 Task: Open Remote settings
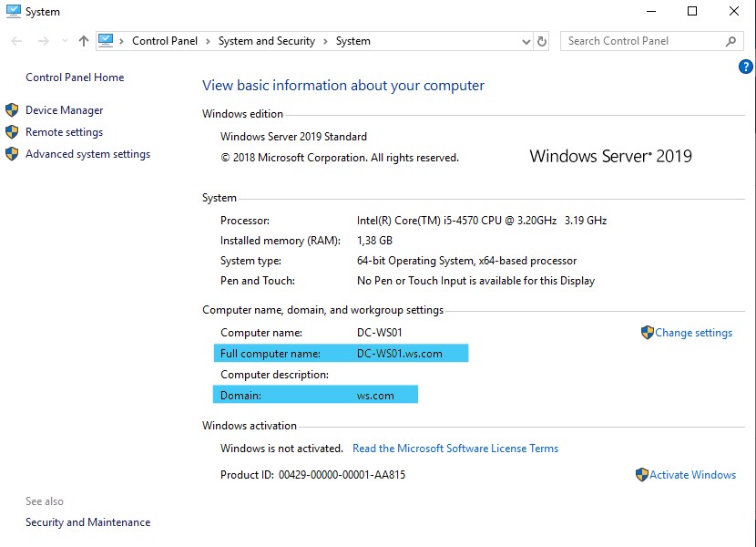click(64, 132)
